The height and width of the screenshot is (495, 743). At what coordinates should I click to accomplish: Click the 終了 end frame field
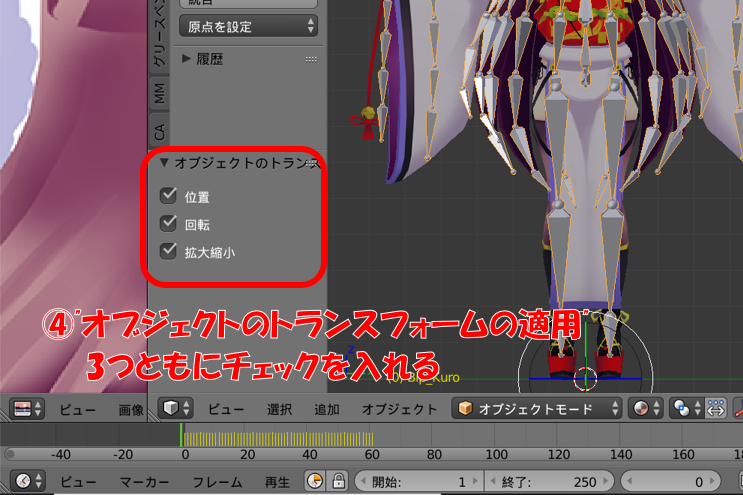pos(554,481)
